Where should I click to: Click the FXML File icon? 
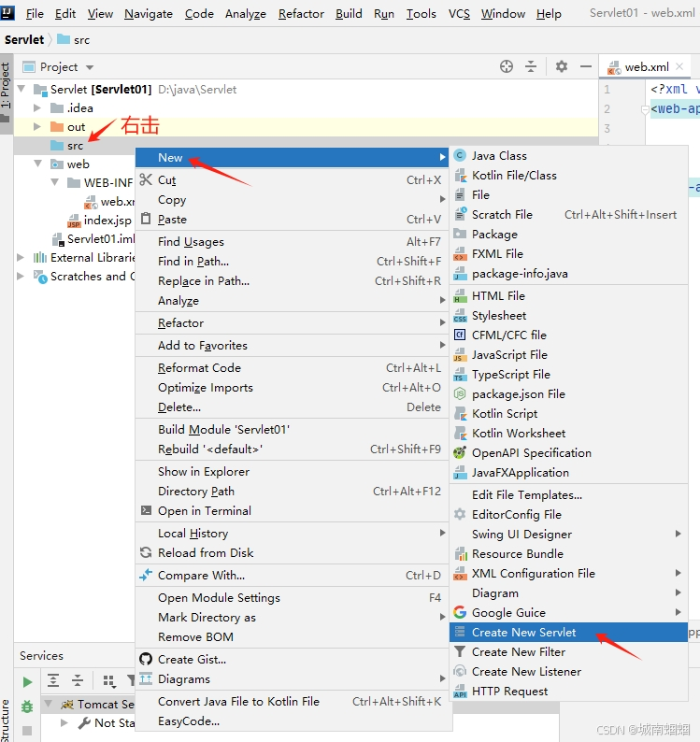pos(460,254)
